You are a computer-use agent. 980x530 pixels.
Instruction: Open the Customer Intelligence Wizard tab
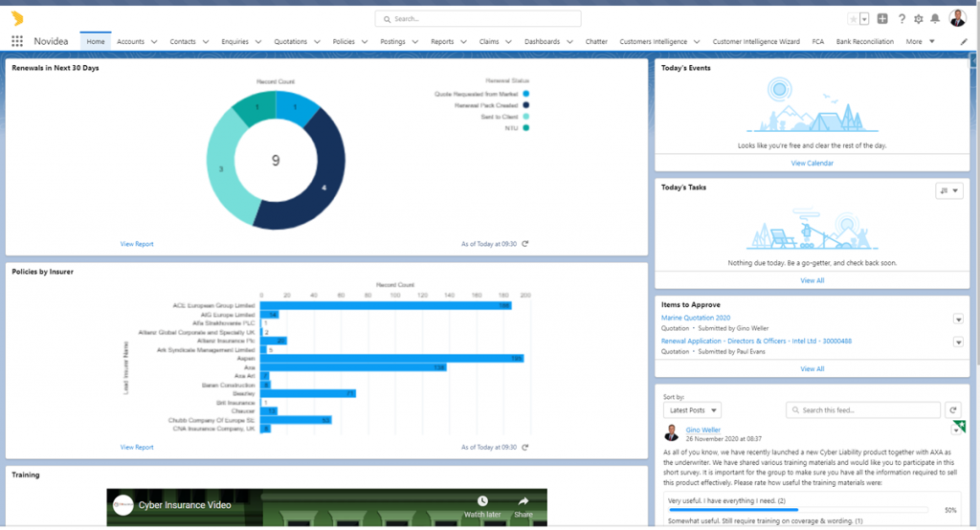point(756,42)
